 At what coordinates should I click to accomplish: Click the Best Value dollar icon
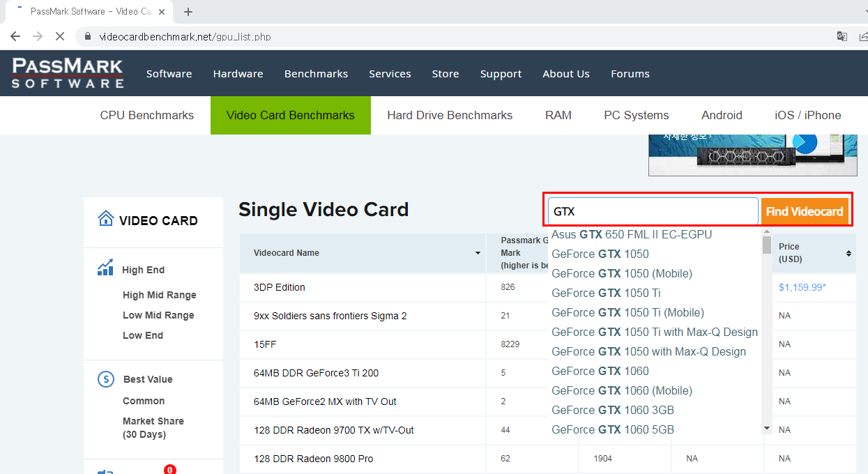click(x=106, y=379)
